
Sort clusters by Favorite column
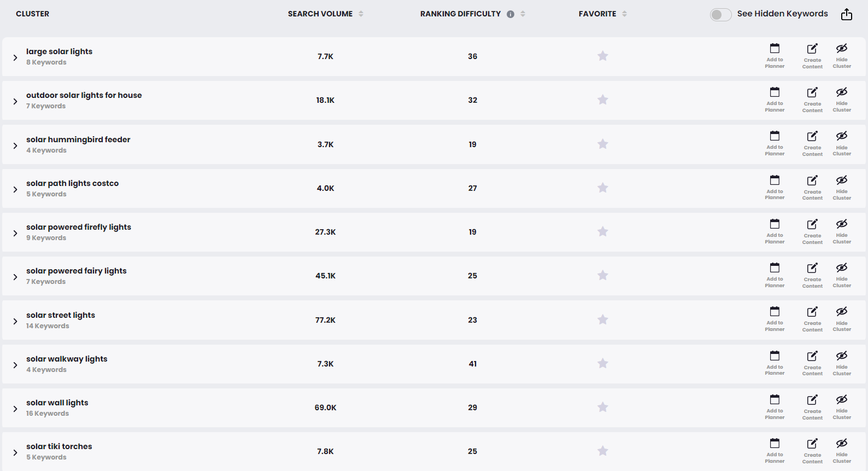tap(624, 14)
